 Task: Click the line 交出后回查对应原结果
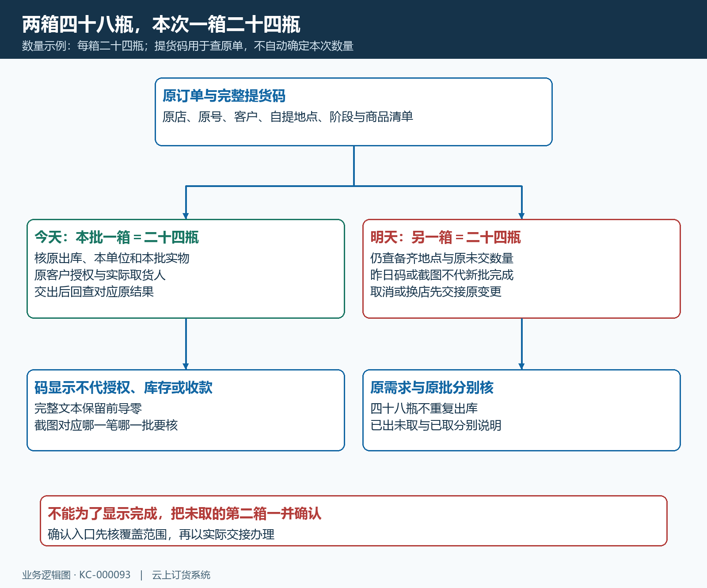[94, 292]
